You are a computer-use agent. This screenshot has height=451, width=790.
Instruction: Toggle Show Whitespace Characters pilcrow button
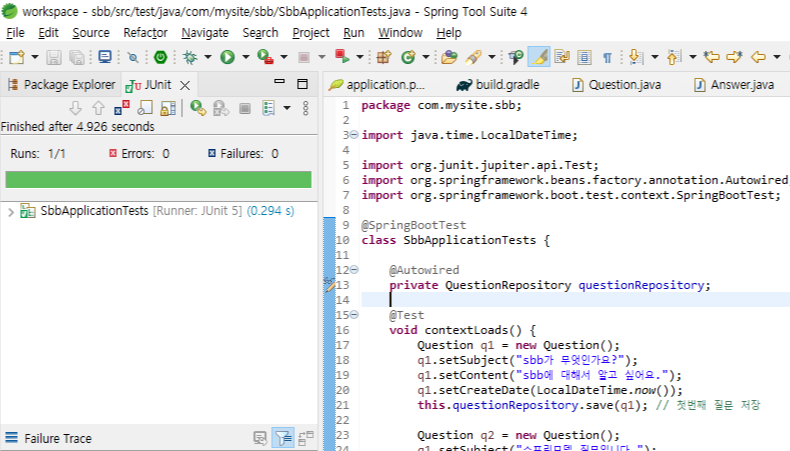point(608,58)
